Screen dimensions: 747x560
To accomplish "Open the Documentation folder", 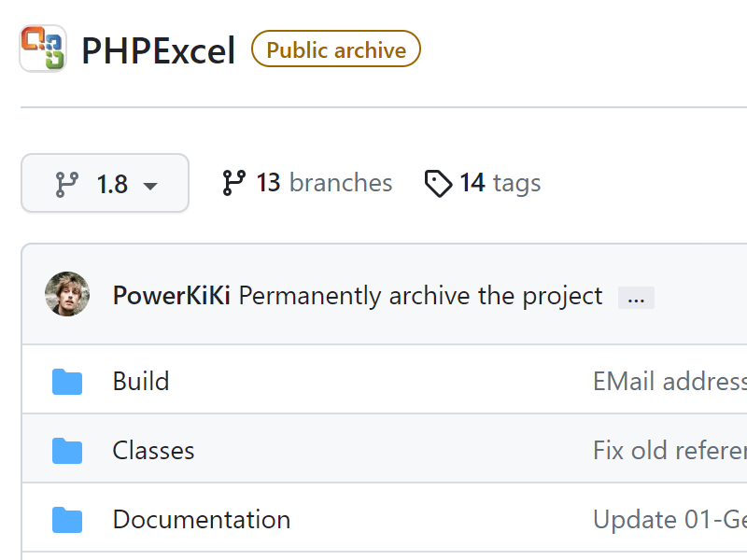I will coord(202,520).
